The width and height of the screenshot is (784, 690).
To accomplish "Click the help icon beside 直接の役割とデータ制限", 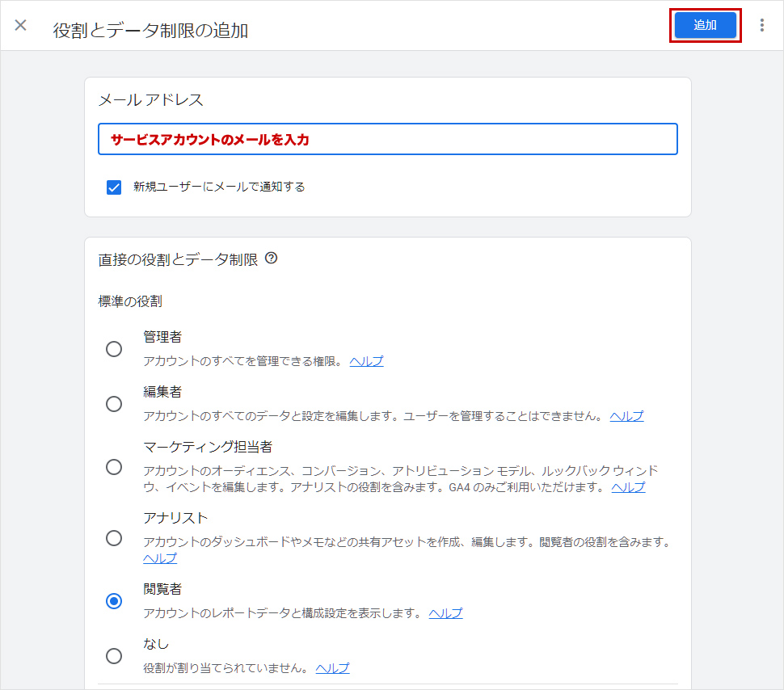I will coord(272,259).
